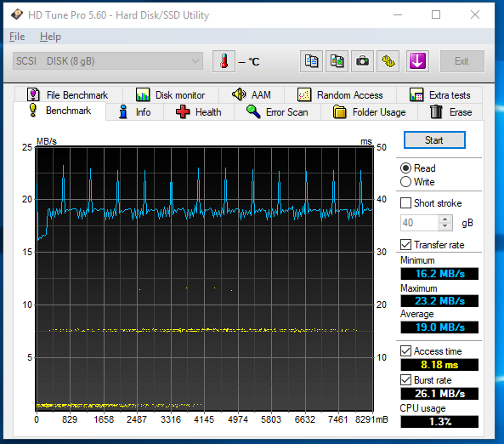Uncheck the Transfer rate checkbox
The width and height of the screenshot is (504, 444).
pos(405,244)
